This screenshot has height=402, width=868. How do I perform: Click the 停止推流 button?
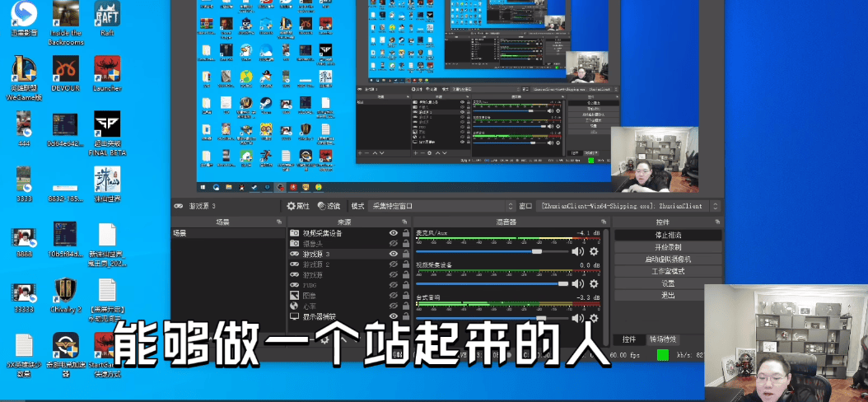click(668, 235)
